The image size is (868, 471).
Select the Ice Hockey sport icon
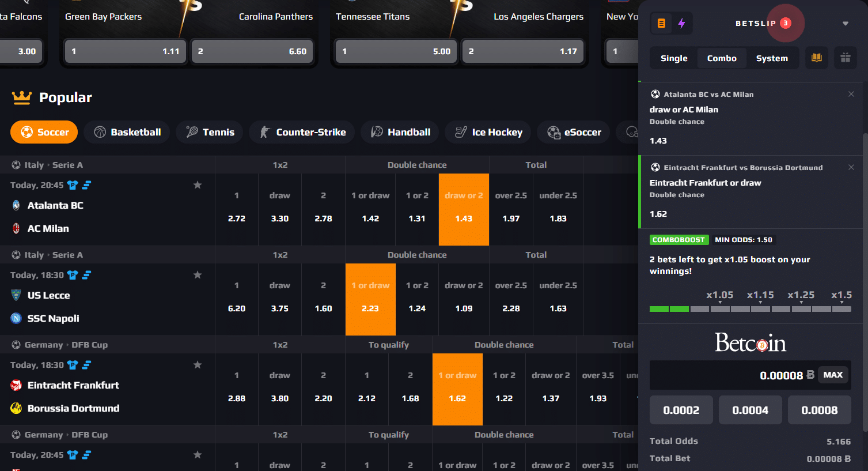(461, 132)
